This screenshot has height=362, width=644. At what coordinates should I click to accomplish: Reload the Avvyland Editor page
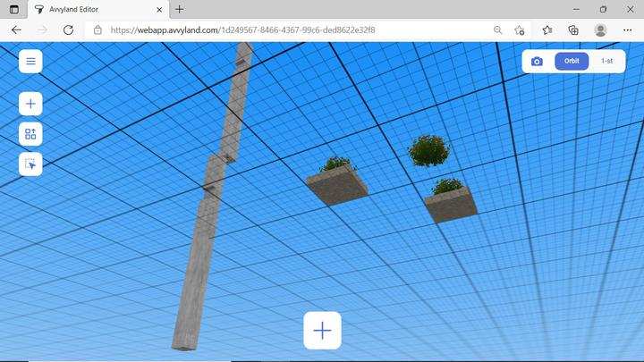tap(68, 30)
